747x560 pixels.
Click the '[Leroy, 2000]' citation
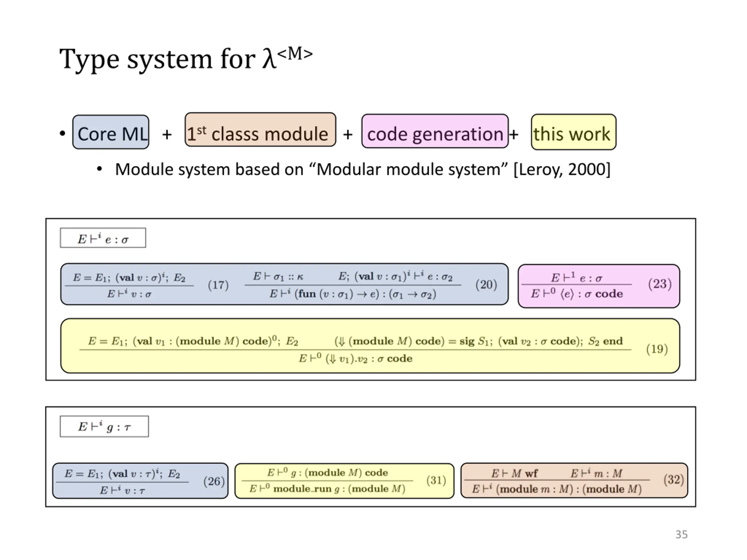(x=562, y=169)
